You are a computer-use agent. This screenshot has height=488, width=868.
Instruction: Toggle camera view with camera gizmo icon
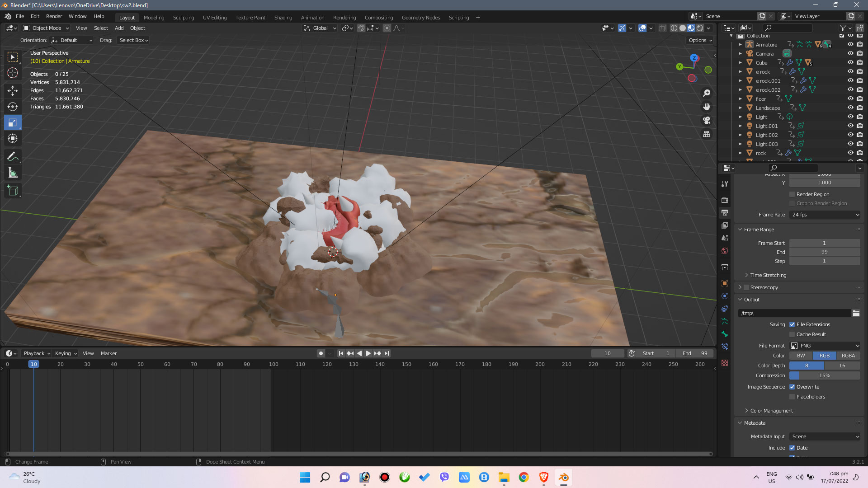[x=707, y=120]
